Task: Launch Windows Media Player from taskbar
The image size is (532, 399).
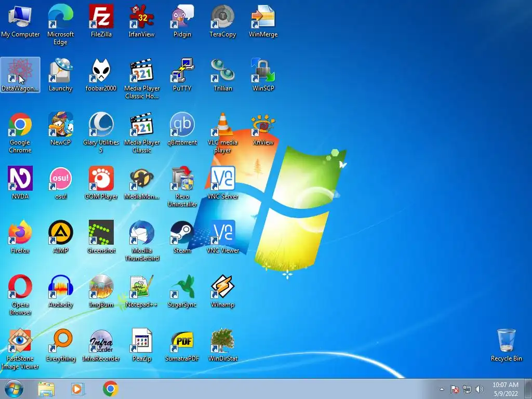Action: pos(78,389)
